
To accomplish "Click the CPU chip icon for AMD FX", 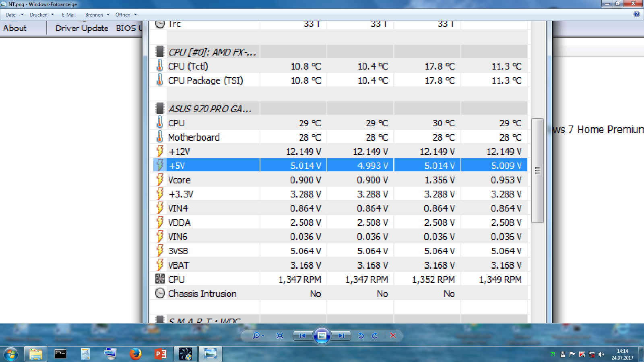I will (160, 51).
